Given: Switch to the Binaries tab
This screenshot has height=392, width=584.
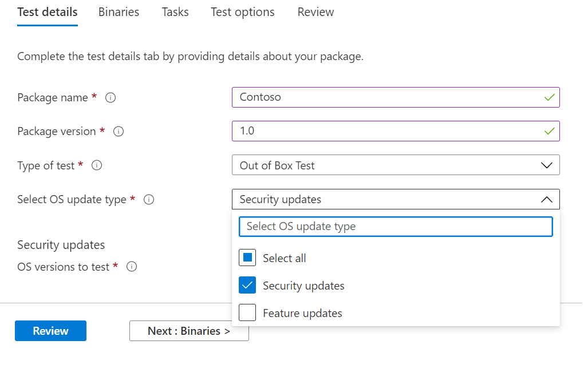Looking at the screenshot, I should pyautogui.click(x=119, y=12).
